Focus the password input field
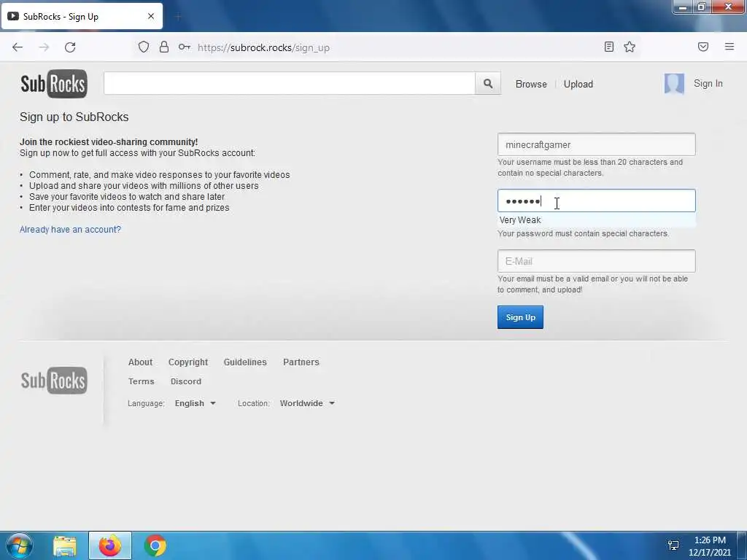Screen dimensions: 747x560 [x=597, y=201]
